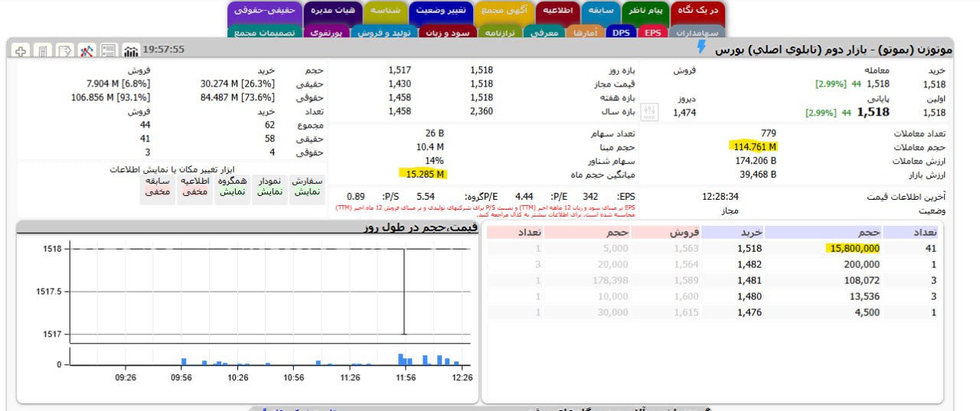Click the 2,360 yearly range high
Screen dimensions: 980x411
click(x=481, y=112)
